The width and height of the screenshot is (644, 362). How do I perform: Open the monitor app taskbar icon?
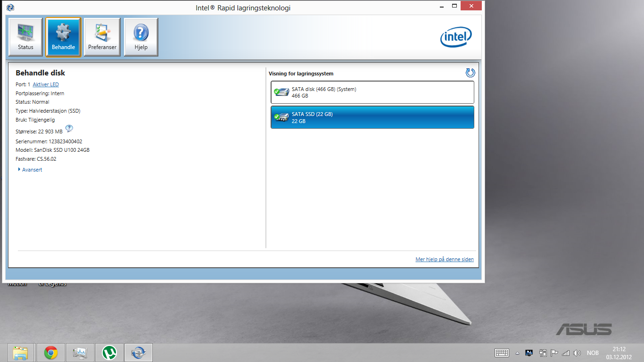(x=80, y=353)
